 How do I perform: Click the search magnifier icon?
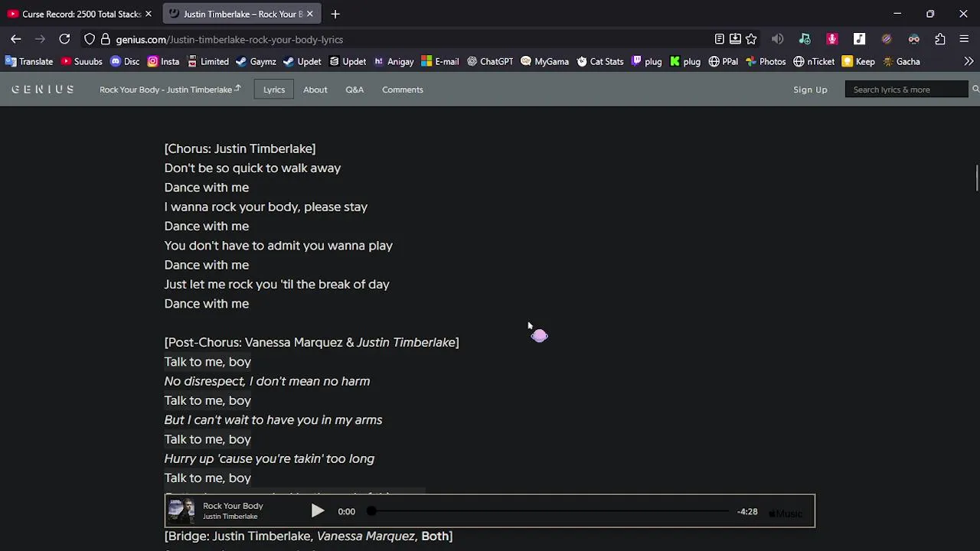tap(975, 90)
